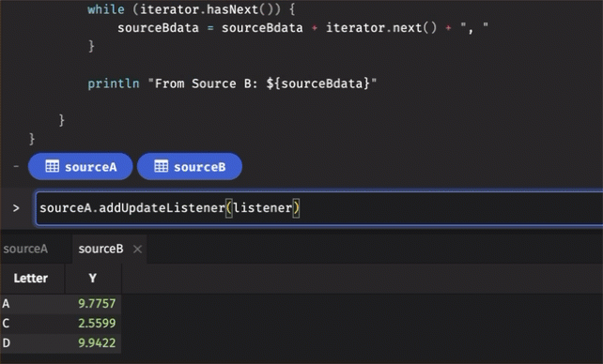Click the println statement in the code
The image size is (603, 364).
(x=232, y=83)
